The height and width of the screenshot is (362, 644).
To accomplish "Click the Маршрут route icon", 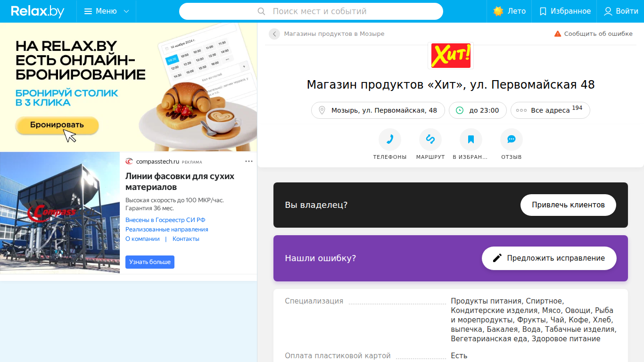I will 430,140.
